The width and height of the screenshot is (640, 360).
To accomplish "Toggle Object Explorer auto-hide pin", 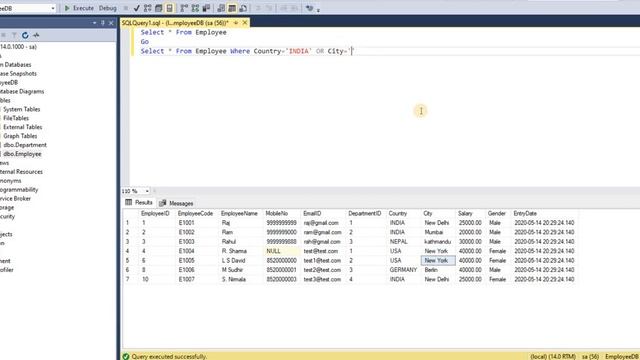I will (x=102, y=23).
